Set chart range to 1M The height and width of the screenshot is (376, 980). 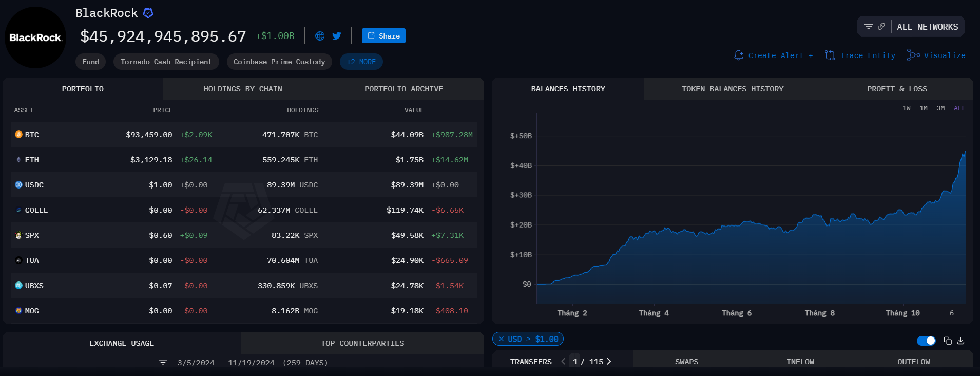point(923,108)
